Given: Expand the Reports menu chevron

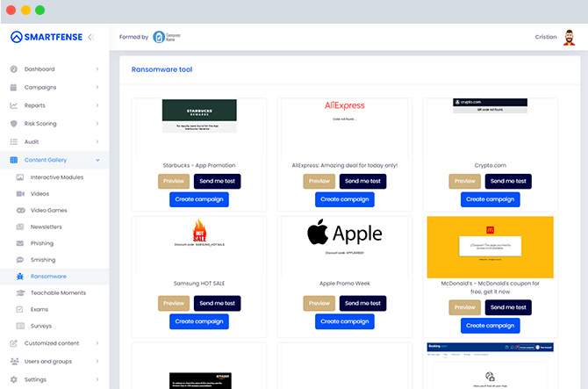Looking at the screenshot, I should 97,105.
